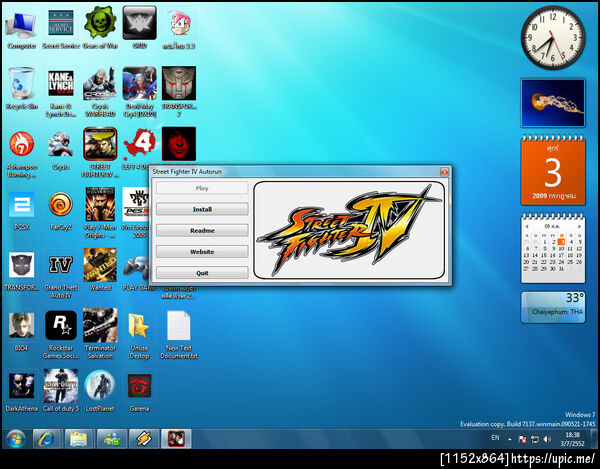
Task: Open the PCSX emulator icon
Action: pos(21,210)
